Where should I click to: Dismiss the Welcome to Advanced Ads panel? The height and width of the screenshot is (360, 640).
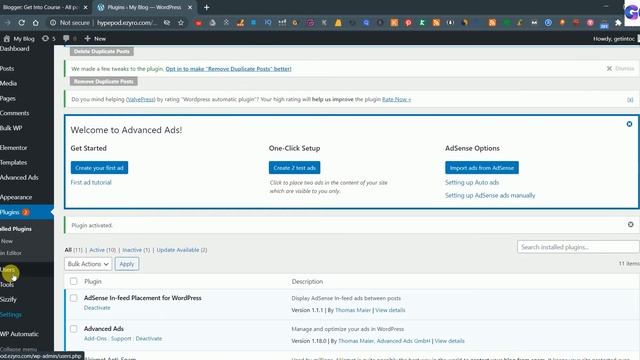pyautogui.click(x=629, y=124)
